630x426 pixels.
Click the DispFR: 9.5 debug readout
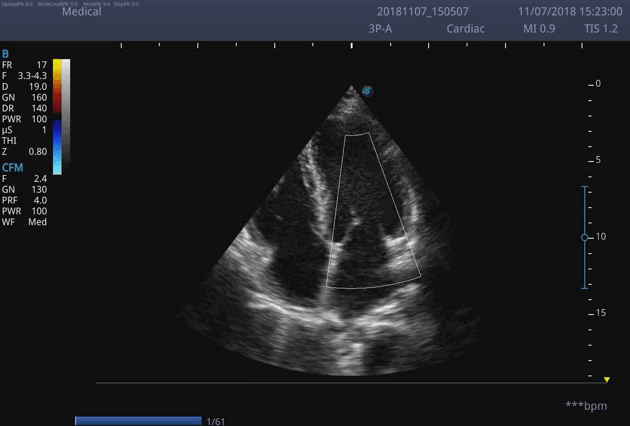click(x=127, y=4)
